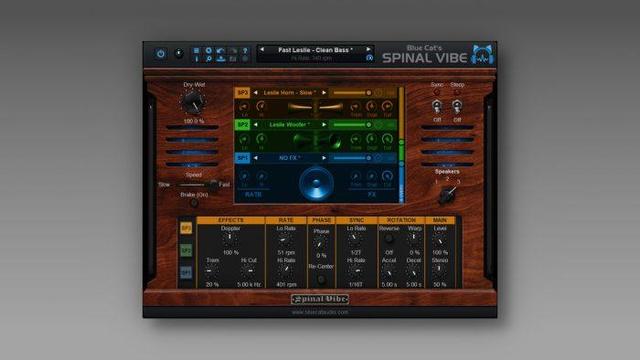Adjust the SP2 green level slider
This screenshot has height=360, width=640.
coord(352,124)
